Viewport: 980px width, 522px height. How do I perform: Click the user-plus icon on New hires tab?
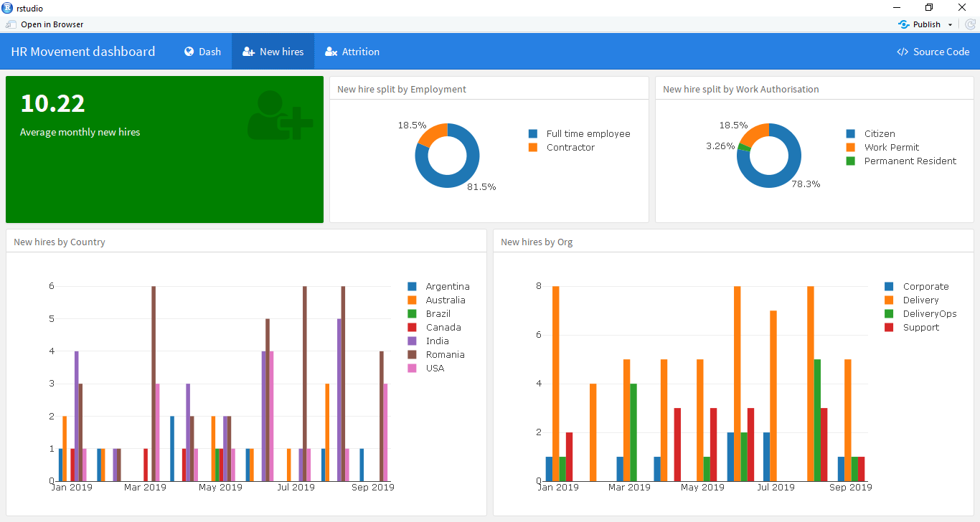(x=249, y=51)
